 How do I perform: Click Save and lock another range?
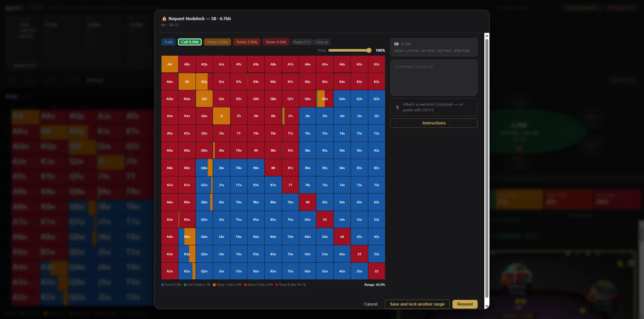417,304
